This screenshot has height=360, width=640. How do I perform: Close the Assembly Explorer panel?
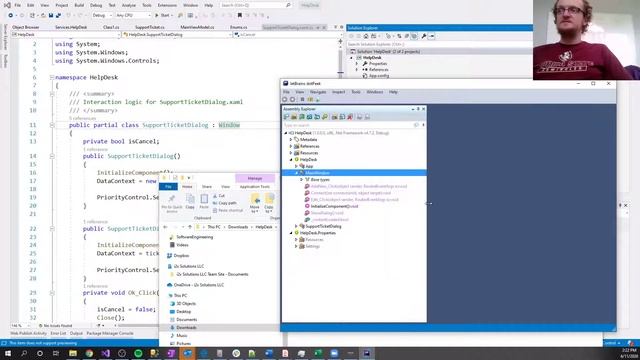point(423,109)
